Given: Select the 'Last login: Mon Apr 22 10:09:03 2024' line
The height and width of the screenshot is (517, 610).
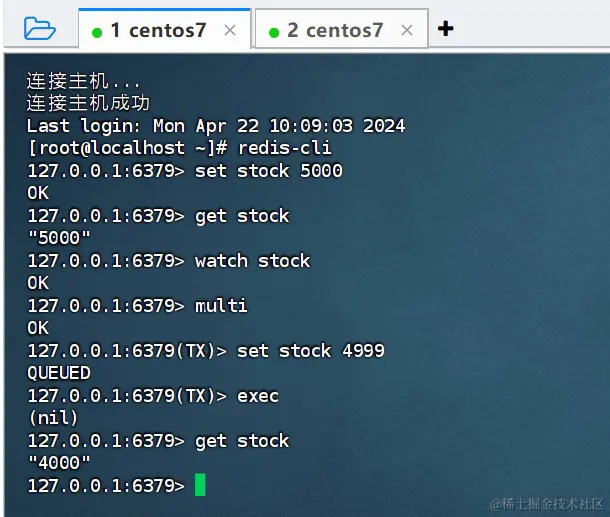Looking at the screenshot, I should click(x=216, y=126).
